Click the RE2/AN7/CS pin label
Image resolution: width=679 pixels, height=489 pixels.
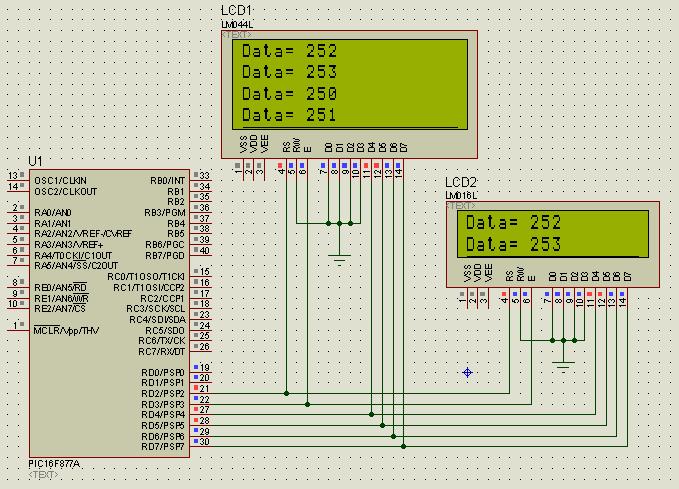pyautogui.click(x=59, y=308)
